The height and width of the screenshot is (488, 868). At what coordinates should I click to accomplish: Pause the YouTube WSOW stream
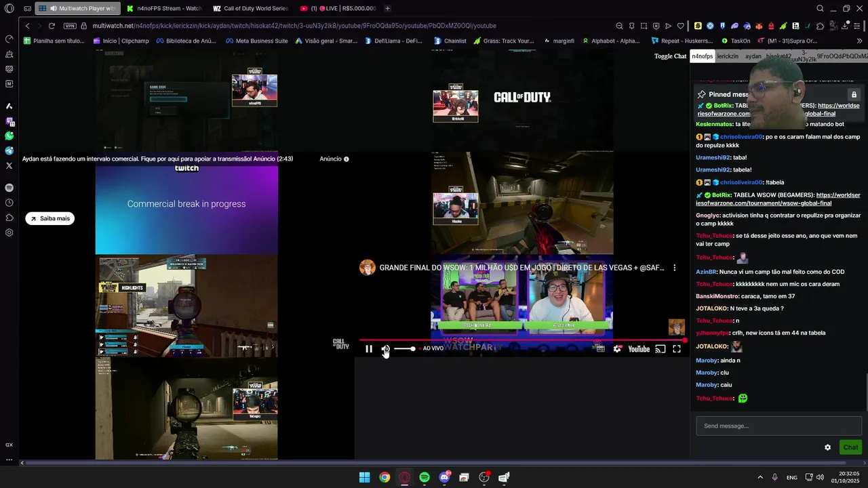369,349
